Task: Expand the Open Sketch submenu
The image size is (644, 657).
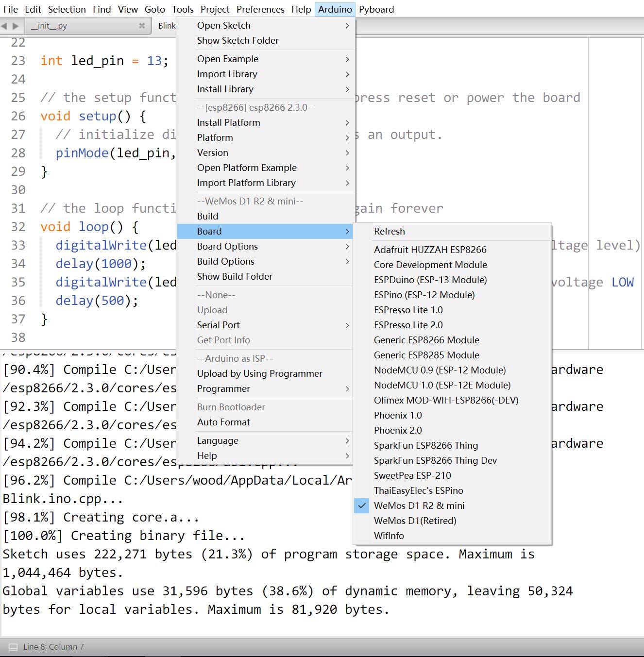Action: pyautogui.click(x=266, y=25)
